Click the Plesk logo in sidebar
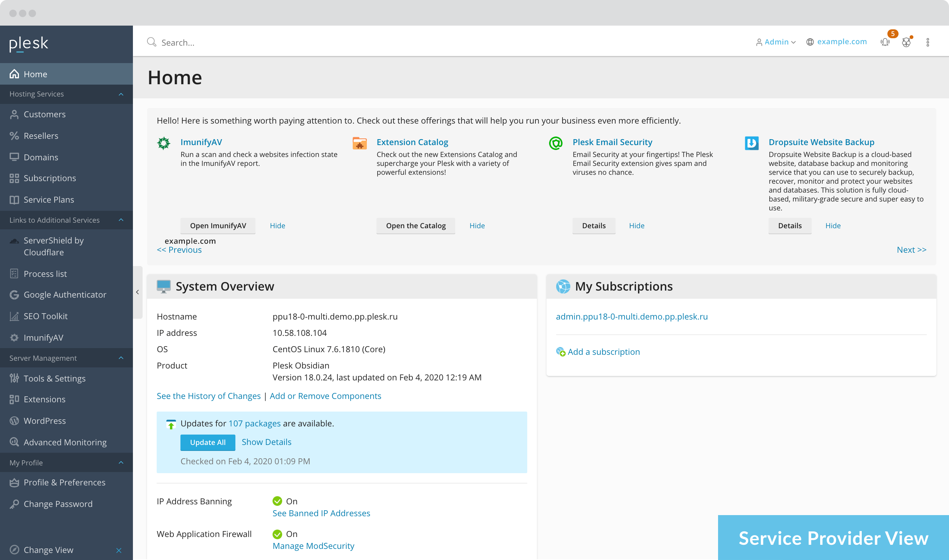 coord(29,44)
